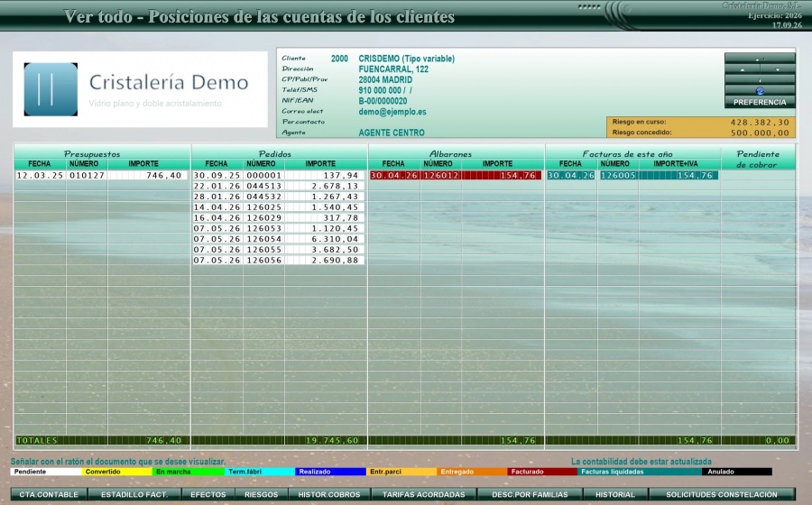Click the red Facturado legend swatch
Viewport: 812px width, 505px height.
pyautogui.click(x=543, y=472)
